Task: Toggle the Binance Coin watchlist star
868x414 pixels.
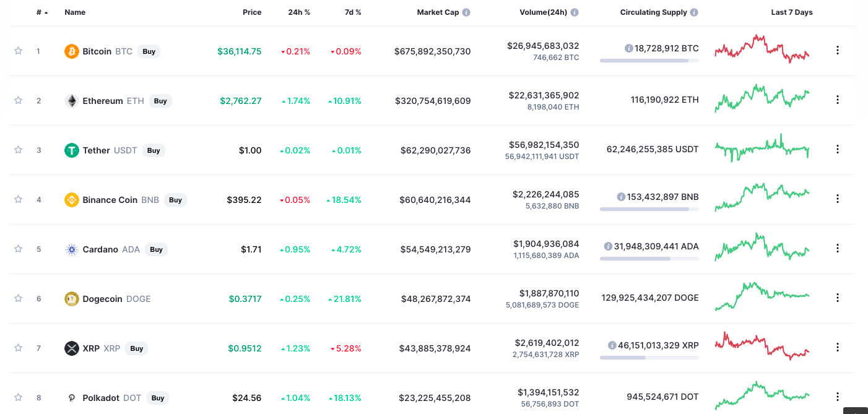Action: (x=19, y=199)
